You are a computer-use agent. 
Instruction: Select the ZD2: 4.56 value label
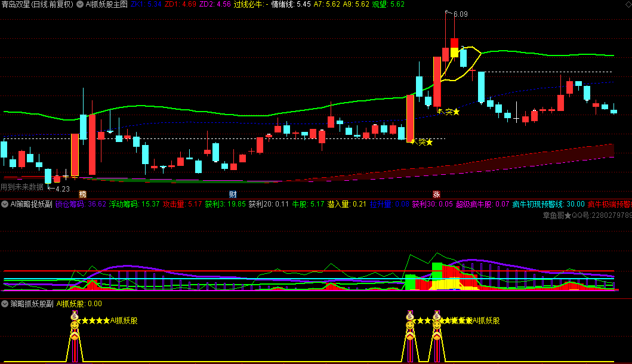click(215, 4)
